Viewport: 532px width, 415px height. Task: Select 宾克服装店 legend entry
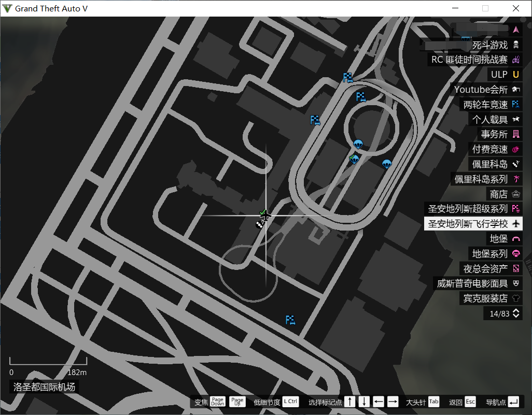(491, 298)
